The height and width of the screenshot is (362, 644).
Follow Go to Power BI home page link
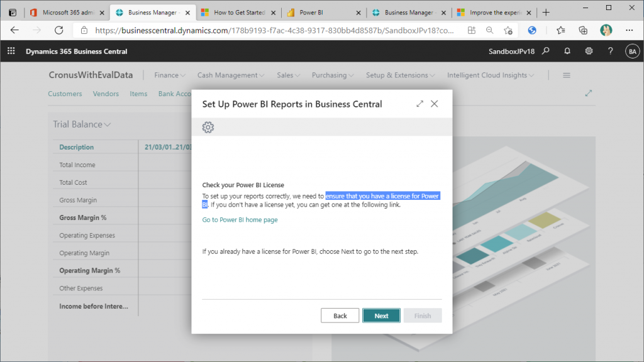pos(240,219)
